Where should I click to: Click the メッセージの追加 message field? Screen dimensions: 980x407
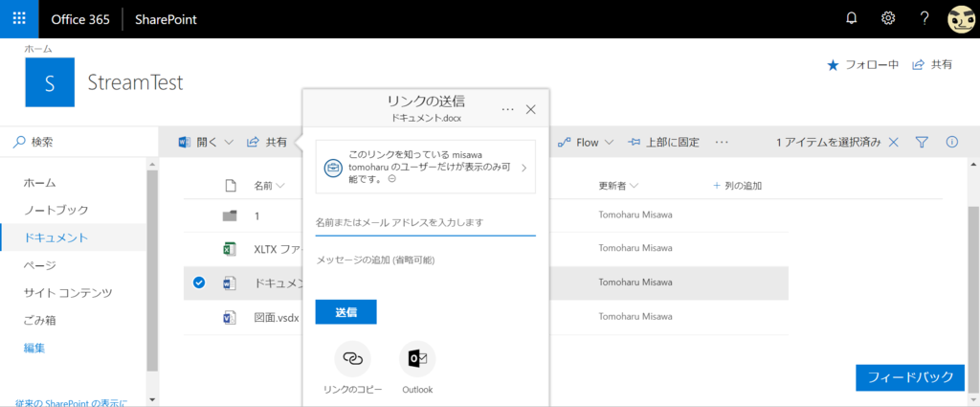[x=426, y=260]
